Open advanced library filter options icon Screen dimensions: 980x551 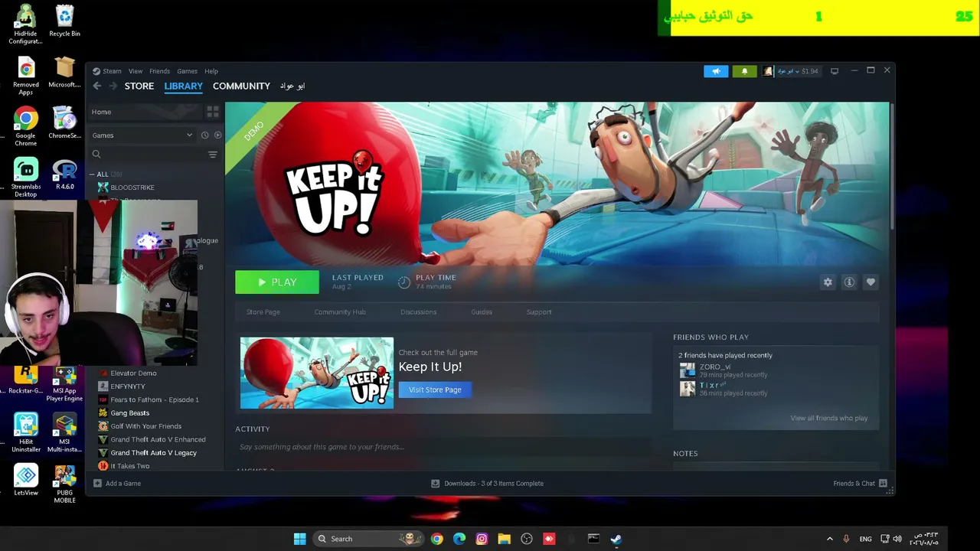pyautogui.click(x=213, y=155)
